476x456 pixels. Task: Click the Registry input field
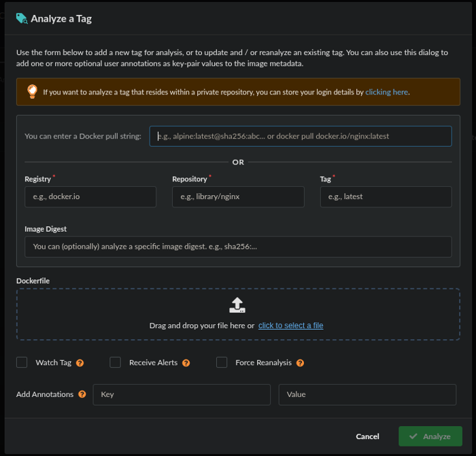coord(90,196)
